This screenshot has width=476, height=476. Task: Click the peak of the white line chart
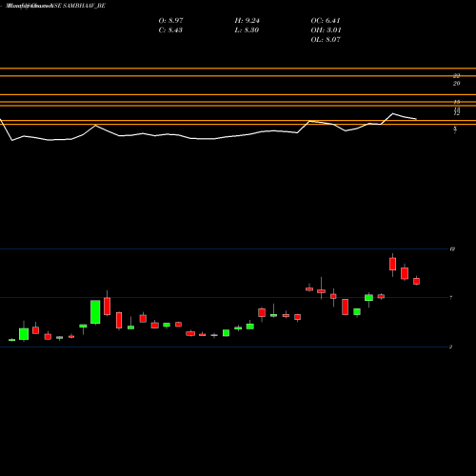(x=393, y=113)
